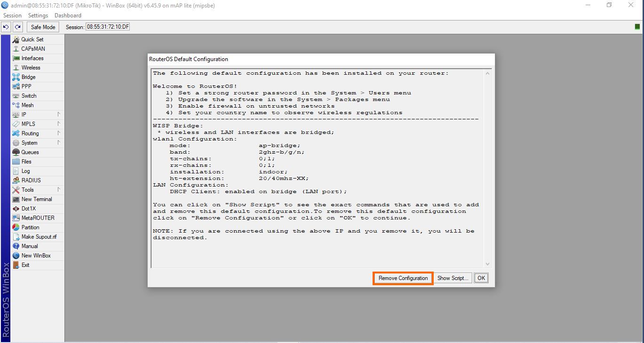Click the Remove Configuration button

point(403,278)
